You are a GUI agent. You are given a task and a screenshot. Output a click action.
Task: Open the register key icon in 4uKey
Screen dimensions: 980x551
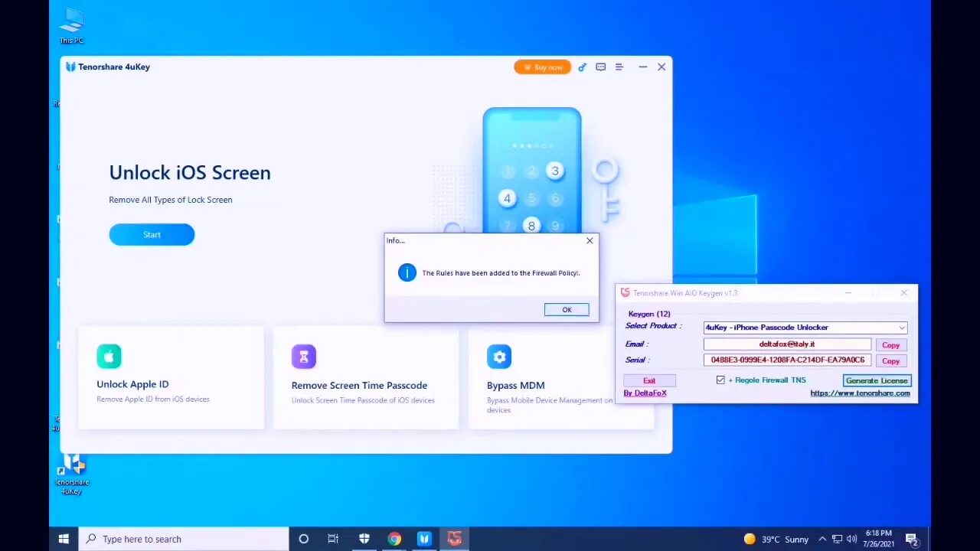[x=582, y=67]
